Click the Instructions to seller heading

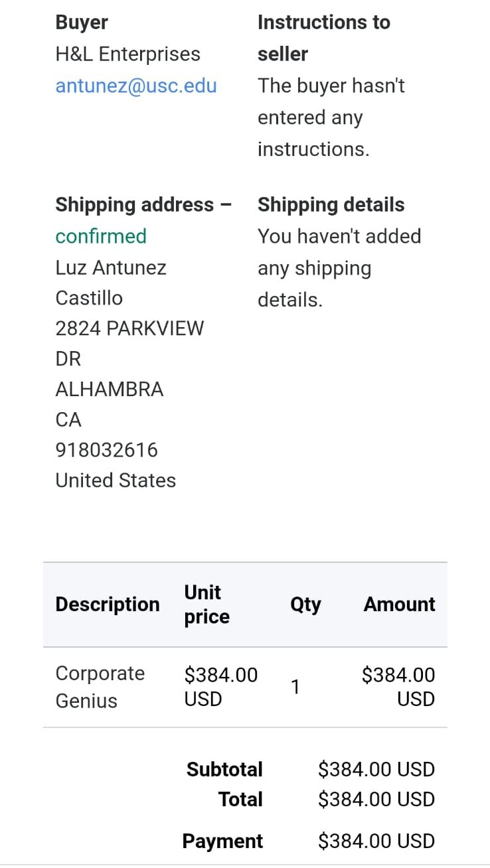(323, 38)
